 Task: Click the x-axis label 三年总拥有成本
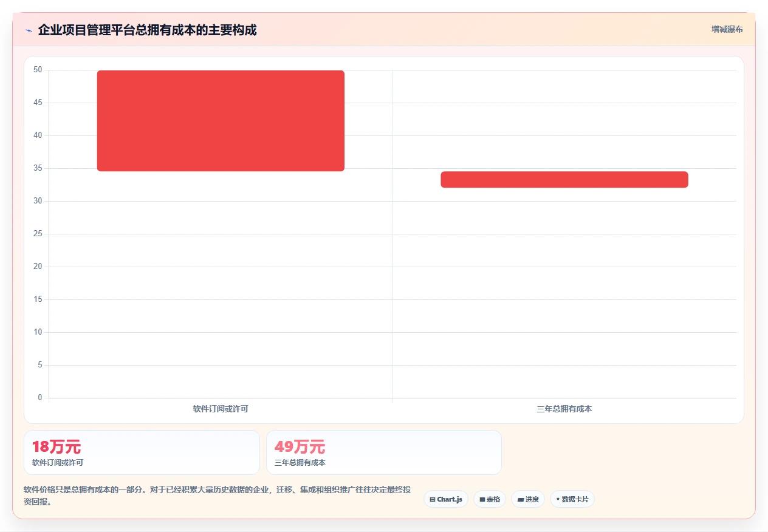click(x=564, y=409)
